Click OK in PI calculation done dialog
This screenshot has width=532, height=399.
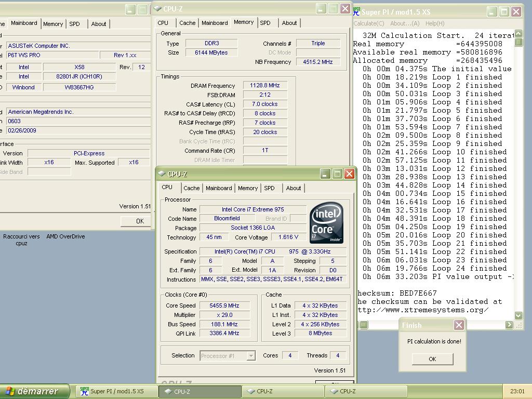pos(432,359)
